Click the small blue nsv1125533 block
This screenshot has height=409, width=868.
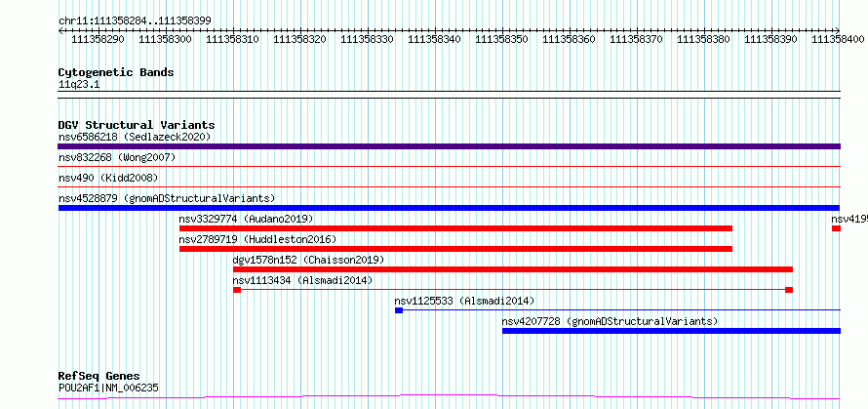pos(399,310)
